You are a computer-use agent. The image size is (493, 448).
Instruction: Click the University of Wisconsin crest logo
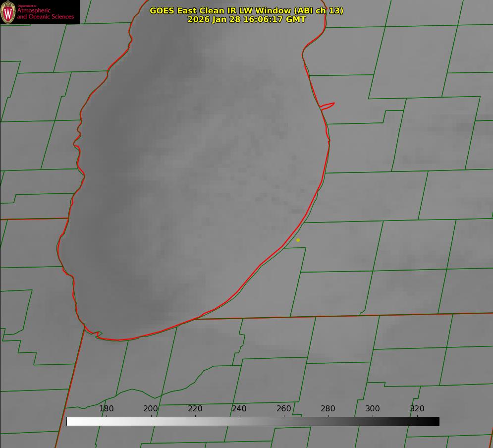pyautogui.click(x=8, y=12)
